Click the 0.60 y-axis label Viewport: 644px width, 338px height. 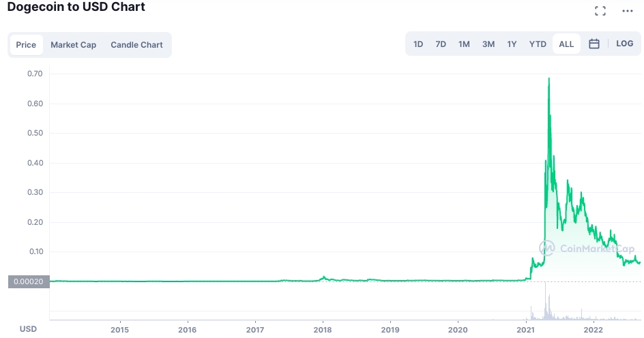coord(35,104)
